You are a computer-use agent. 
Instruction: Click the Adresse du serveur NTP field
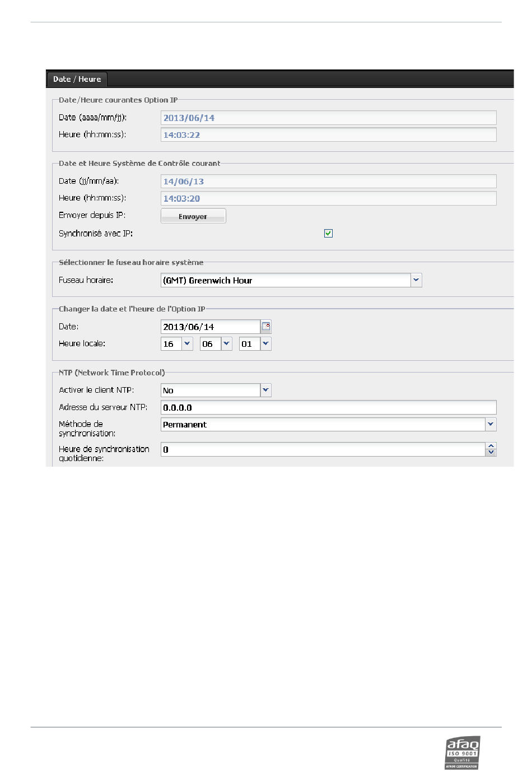click(x=329, y=407)
